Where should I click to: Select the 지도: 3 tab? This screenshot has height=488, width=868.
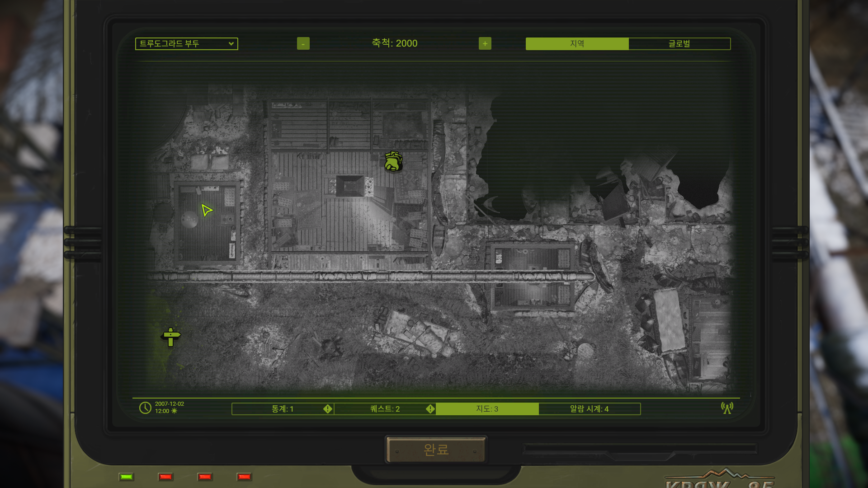coord(487,409)
